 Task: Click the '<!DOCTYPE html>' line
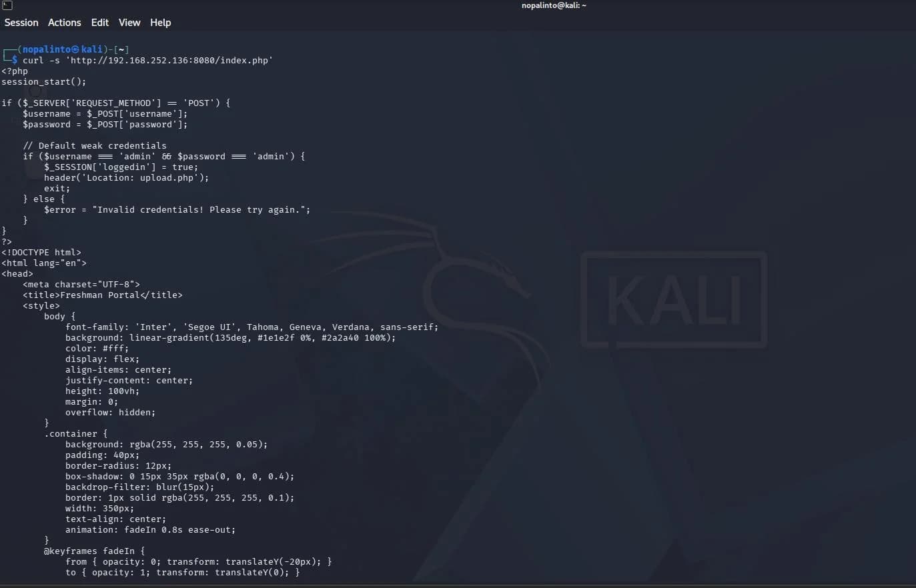coord(41,252)
